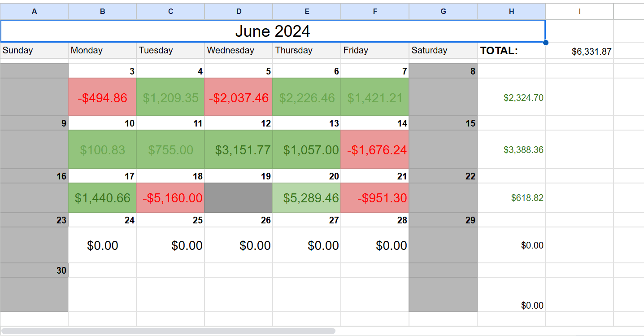Image resolution: width=644 pixels, height=336 pixels.
Task: Click the horizontal scrollbar at bottom
Action: pyautogui.click(x=168, y=331)
